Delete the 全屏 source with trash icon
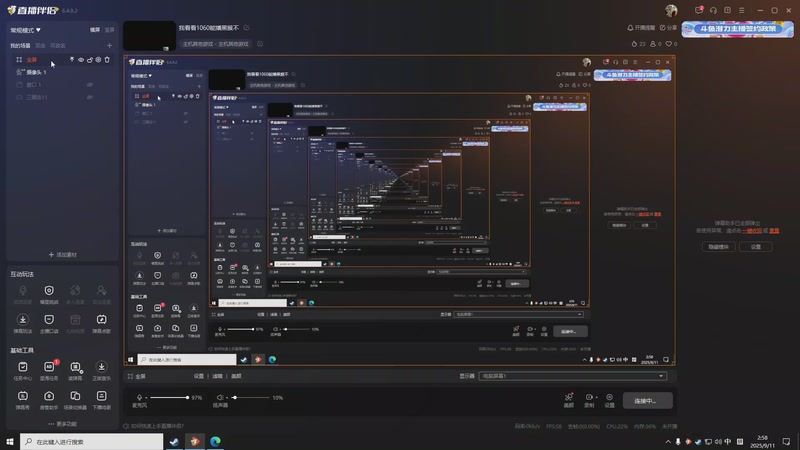 click(x=107, y=60)
